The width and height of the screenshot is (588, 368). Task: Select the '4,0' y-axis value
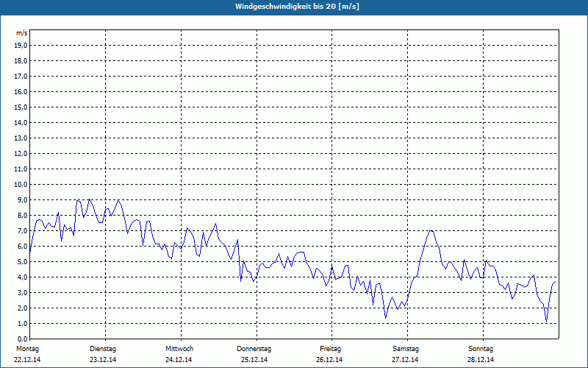pyautogui.click(x=22, y=277)
